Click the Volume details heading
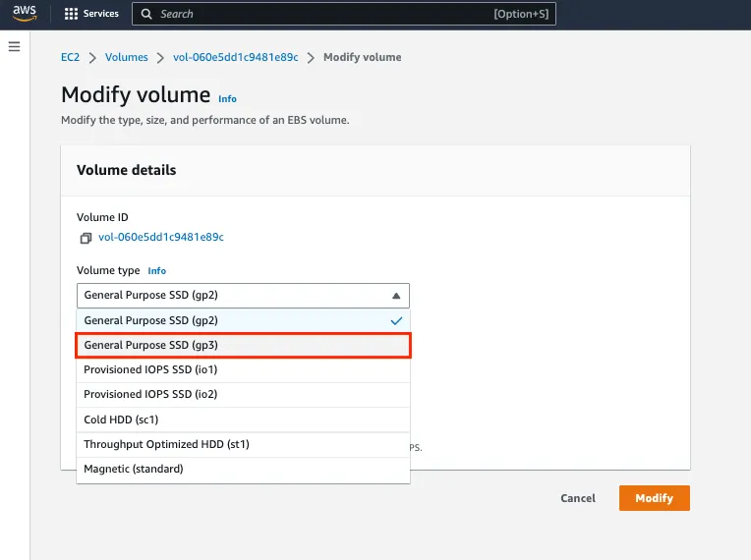The width and height of the screenshot is (751, 560). tap(127, 170)
